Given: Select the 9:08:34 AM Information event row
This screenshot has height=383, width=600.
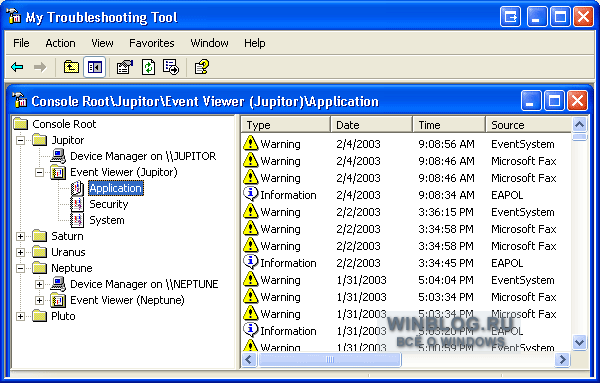Looking at the screenshot, I should (x=406, y=195).
